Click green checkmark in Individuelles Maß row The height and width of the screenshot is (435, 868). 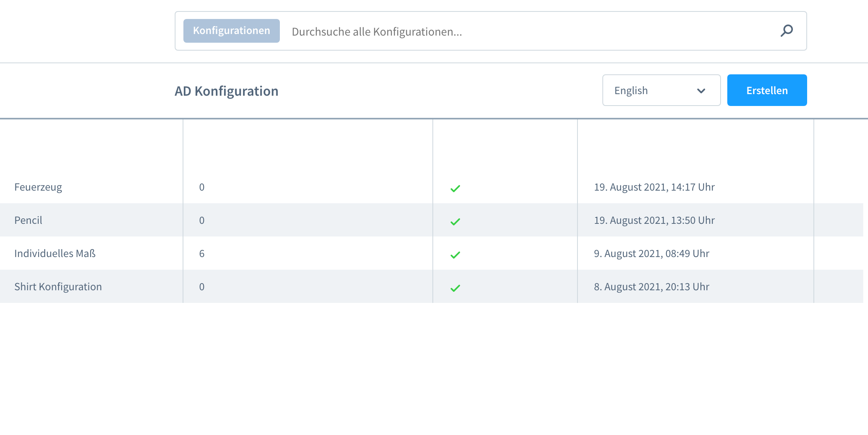455,255
